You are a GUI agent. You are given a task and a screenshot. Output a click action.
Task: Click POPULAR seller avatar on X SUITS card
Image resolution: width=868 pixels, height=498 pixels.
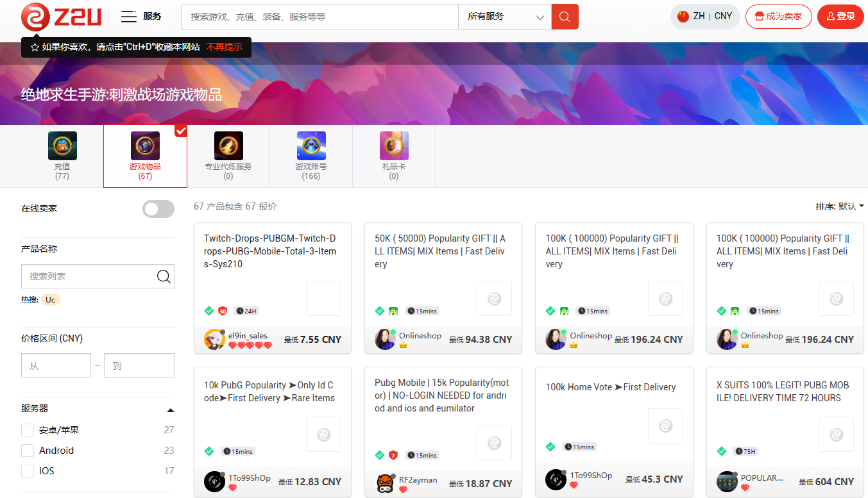tap(727, 481)
